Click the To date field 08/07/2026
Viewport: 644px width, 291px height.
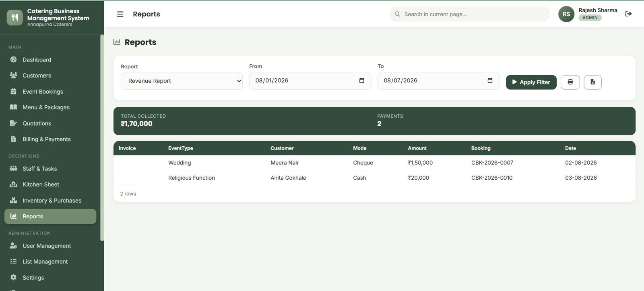click(438, 81)
